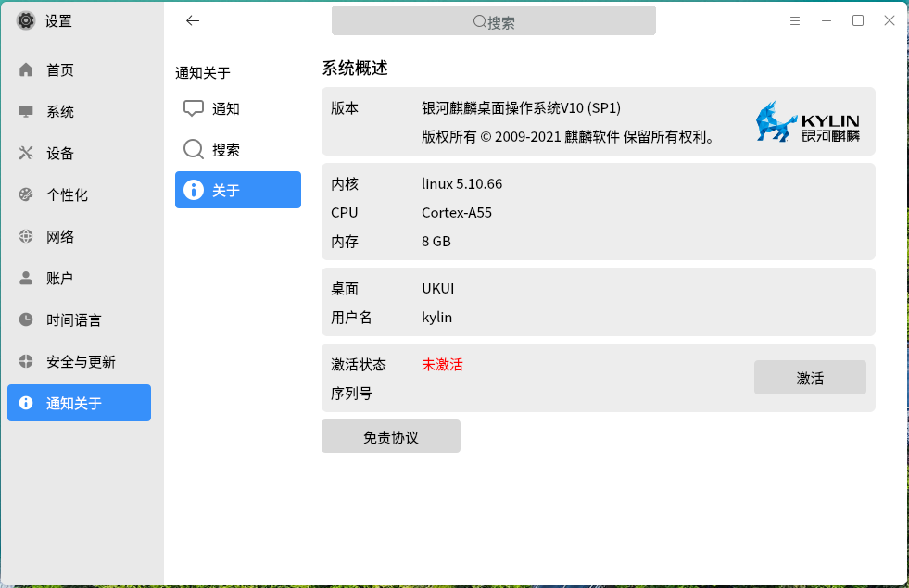This screenshot has height=588, width=909.
Task: Click the settings gear icon in the title bar
Action: point(26,20)
